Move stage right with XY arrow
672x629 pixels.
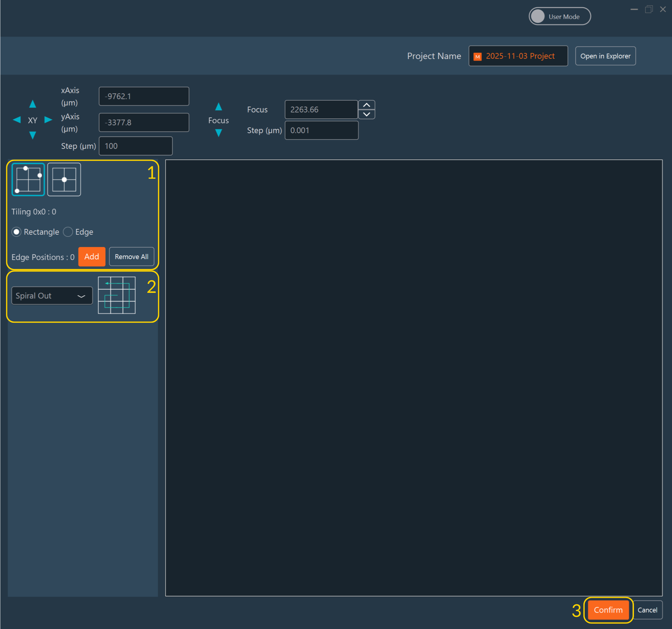(x=48, y=120)
